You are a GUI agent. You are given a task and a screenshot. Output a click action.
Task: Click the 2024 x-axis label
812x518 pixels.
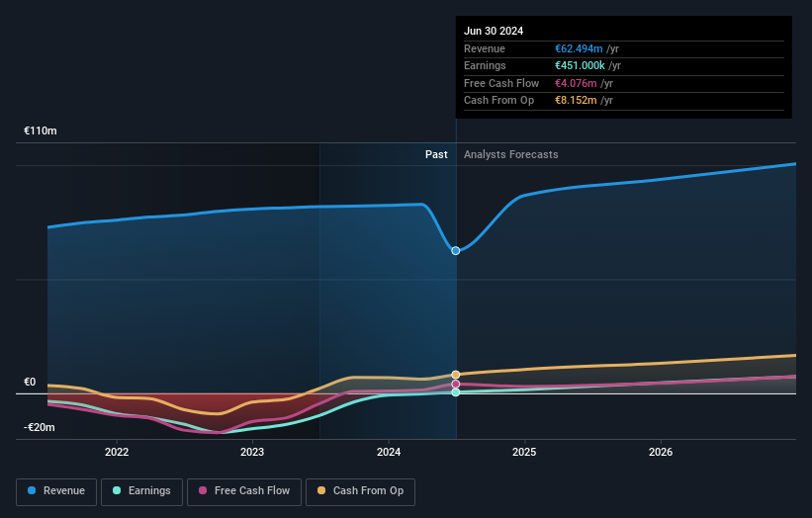pyautogui.click(x=389, y=452)
